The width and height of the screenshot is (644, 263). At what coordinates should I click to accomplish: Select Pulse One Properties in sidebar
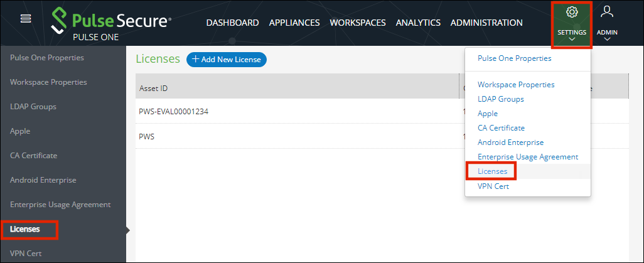(x=47, y=58)
